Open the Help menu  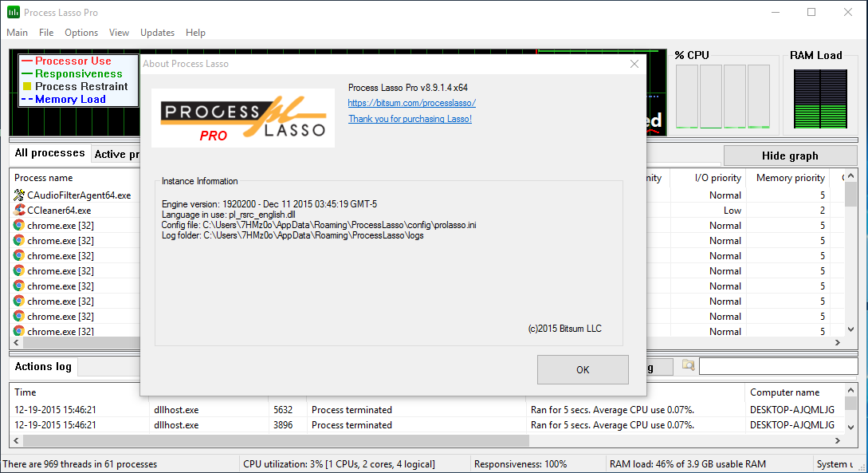(195, 33)
